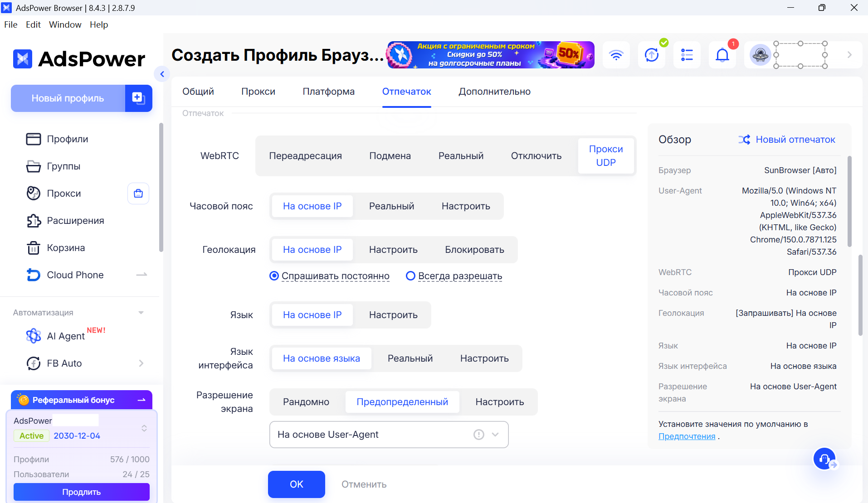Click the arrow next to Cloud Phone

coord(141,275)
